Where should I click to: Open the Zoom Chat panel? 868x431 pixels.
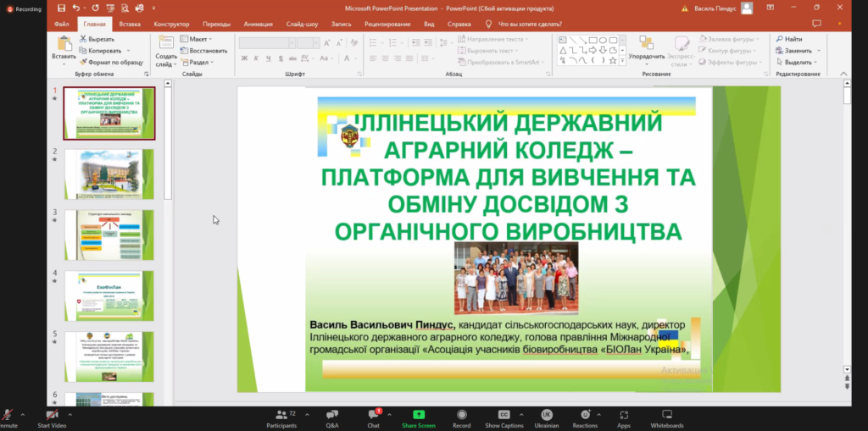[373, 417]
